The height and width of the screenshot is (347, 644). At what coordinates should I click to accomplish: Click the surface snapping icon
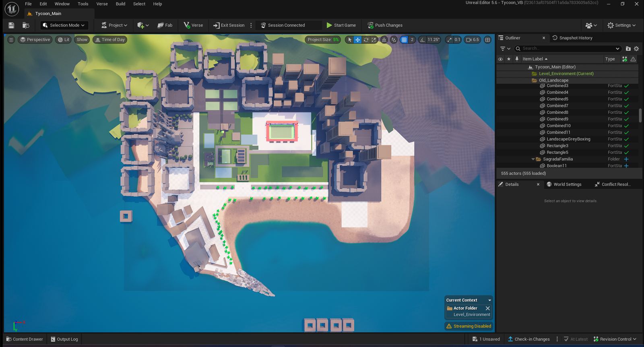pyautogui.click(x=394, y=40)
